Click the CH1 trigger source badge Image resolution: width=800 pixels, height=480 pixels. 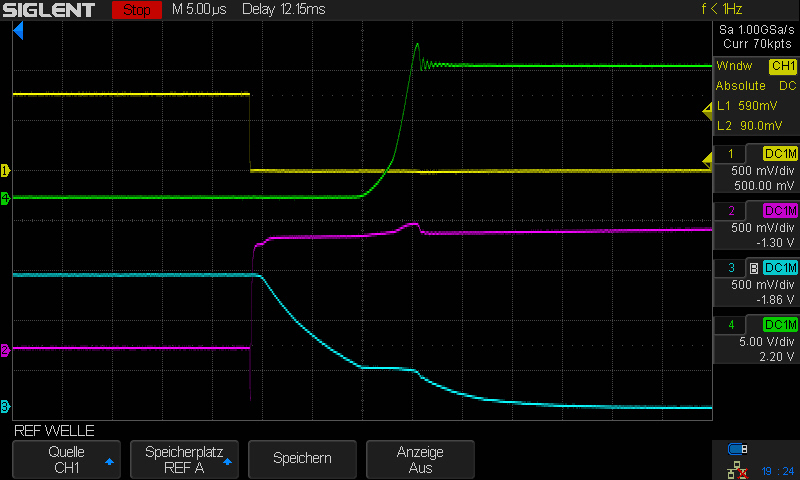tap(783, 66)
